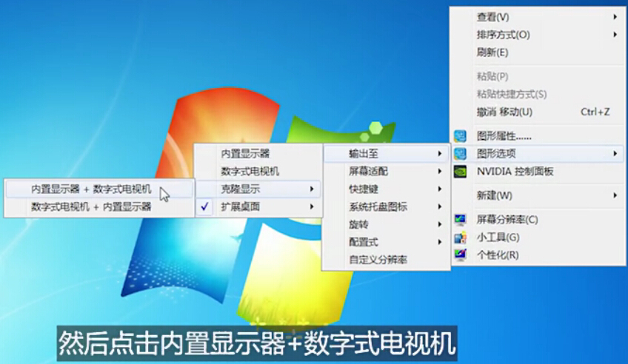
Task: Select the checked 扩展桌面 option
Action: 241,207
